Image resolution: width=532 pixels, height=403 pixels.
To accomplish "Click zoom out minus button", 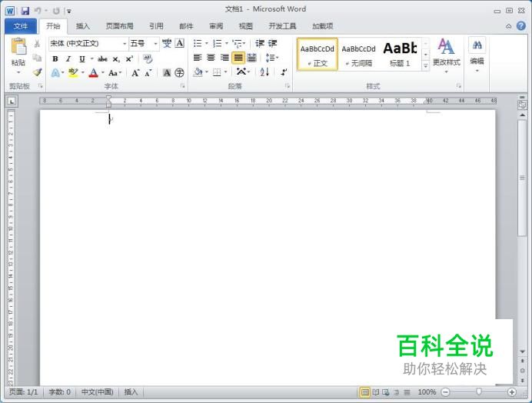I will pyautogui.click(x=445, y=392).
